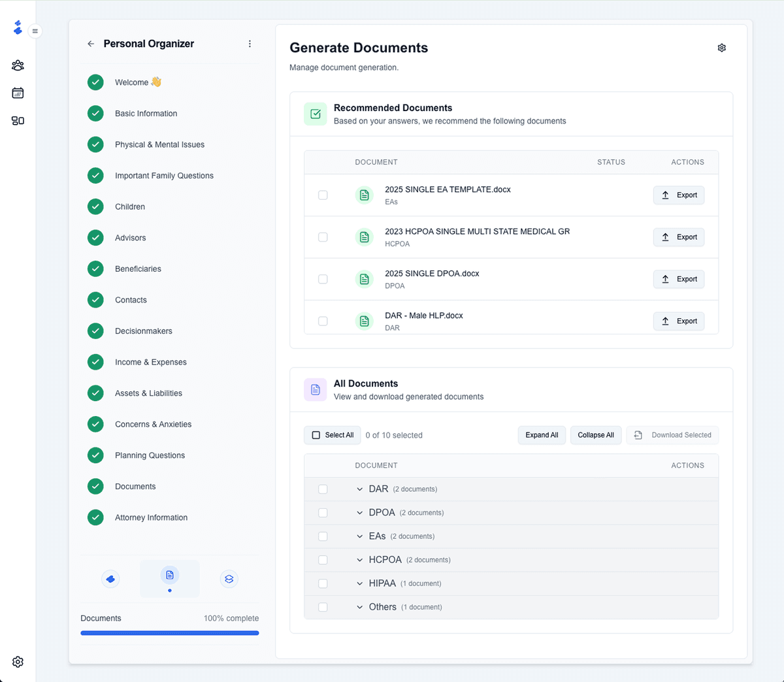Click the Collapse All button
The height and width of the screenshot is (682, 784).
pos(595,435)
